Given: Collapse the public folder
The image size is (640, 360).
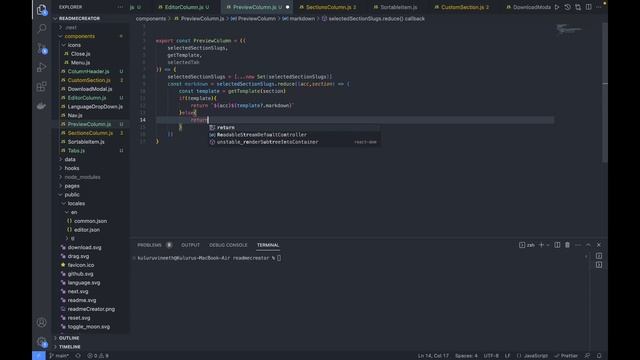Looking at the screenshot, I should (x=72, y=195).
